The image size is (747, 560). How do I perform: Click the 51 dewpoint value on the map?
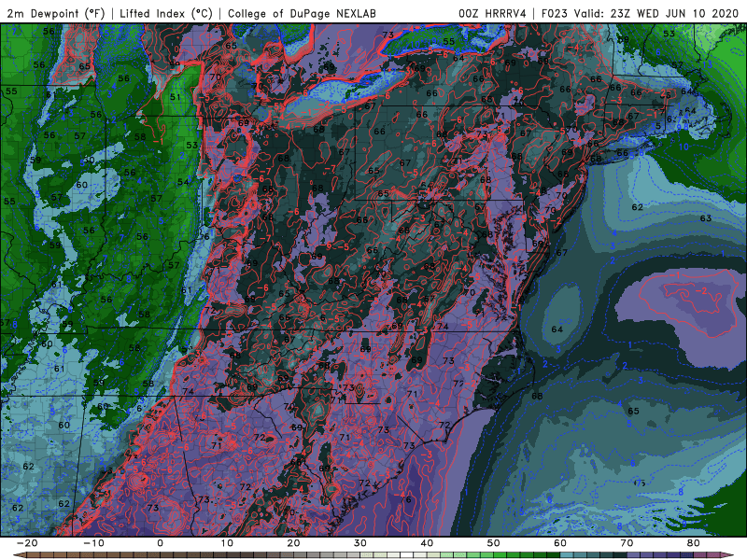point(176,97)
